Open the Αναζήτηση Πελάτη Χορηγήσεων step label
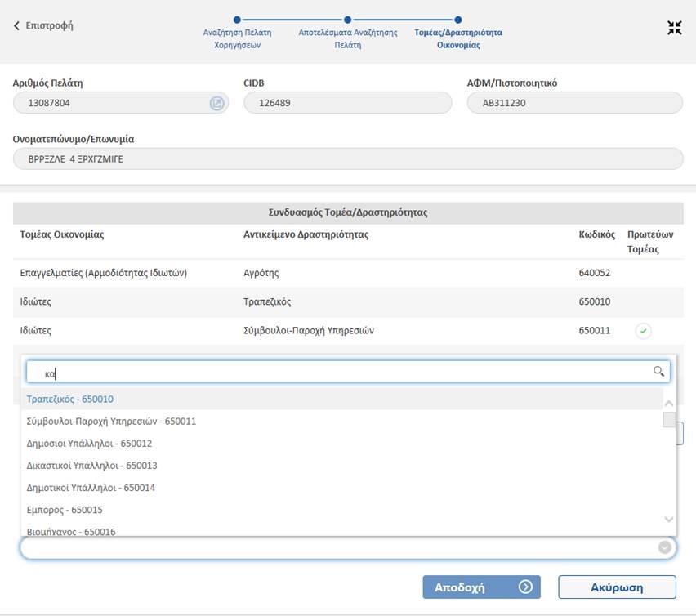 pos(237,38)
